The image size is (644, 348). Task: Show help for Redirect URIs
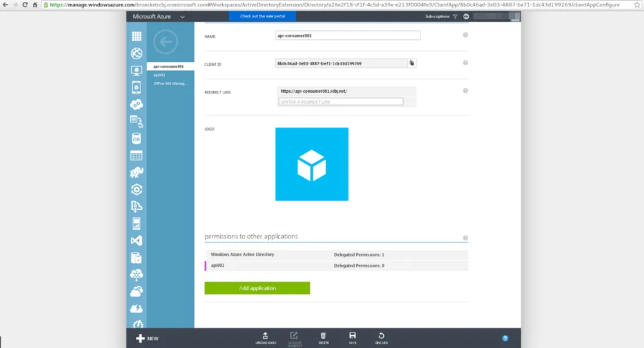pos(466,91)
